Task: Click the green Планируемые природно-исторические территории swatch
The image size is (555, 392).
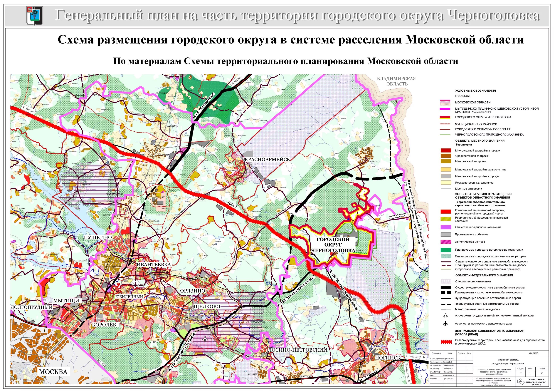Action: tap(446, 250)
